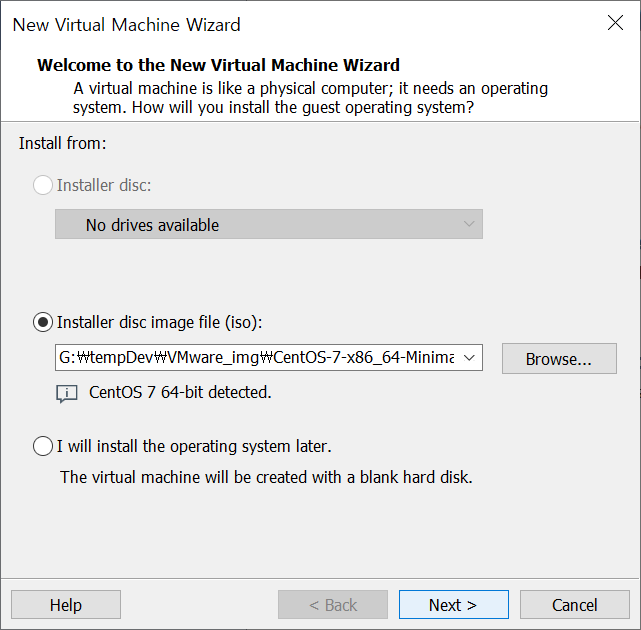Select the Installer disc radio button
This screenshot has width=641, height=630.
tap(43, 185)
